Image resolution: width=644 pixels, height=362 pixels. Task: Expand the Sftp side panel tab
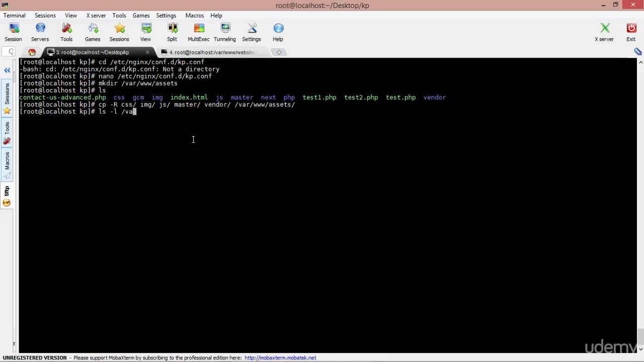(x=7, y=191)
